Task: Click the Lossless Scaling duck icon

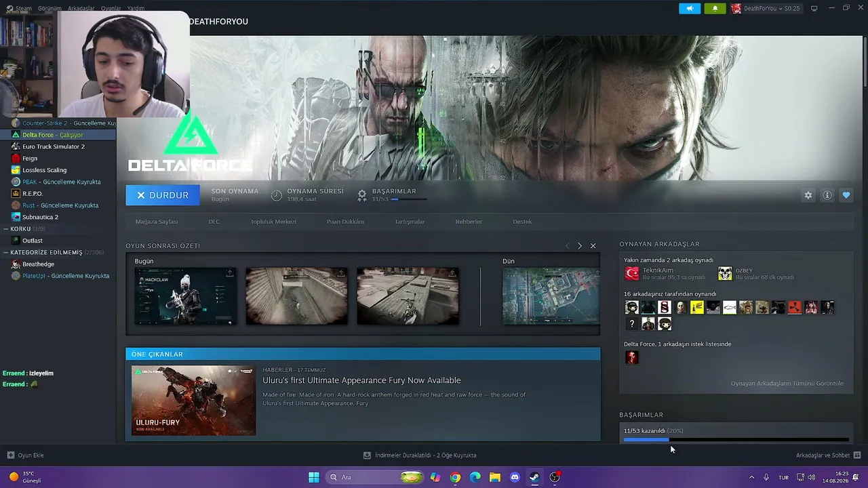Action: pyautogui.click(x=16, y=170)
